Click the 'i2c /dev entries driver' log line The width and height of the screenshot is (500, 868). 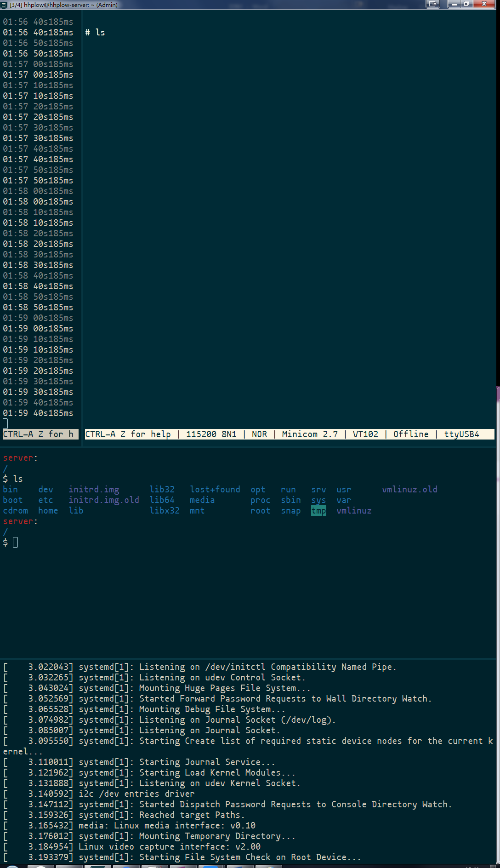coord(136,794)
